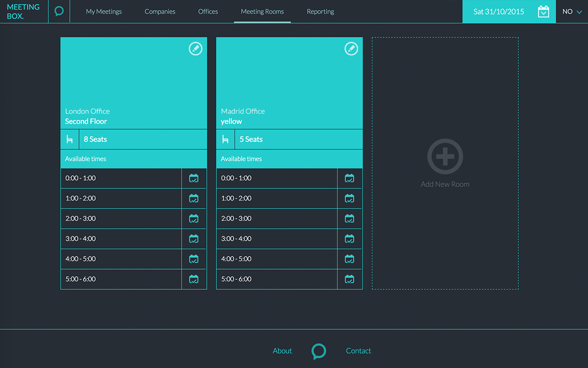Select 4:00 - 5:00 time text in yellow room
The image size is (588, 368).
(x=236, y=259)
